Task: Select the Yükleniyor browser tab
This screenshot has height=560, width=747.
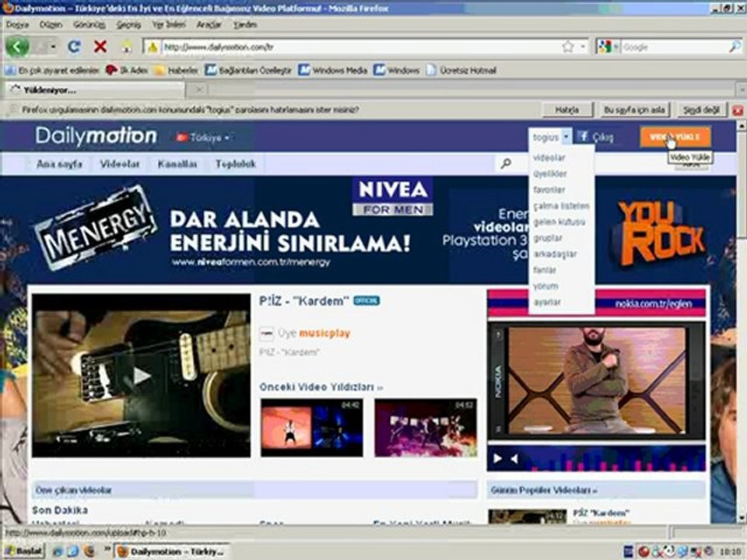Action: 94,89
